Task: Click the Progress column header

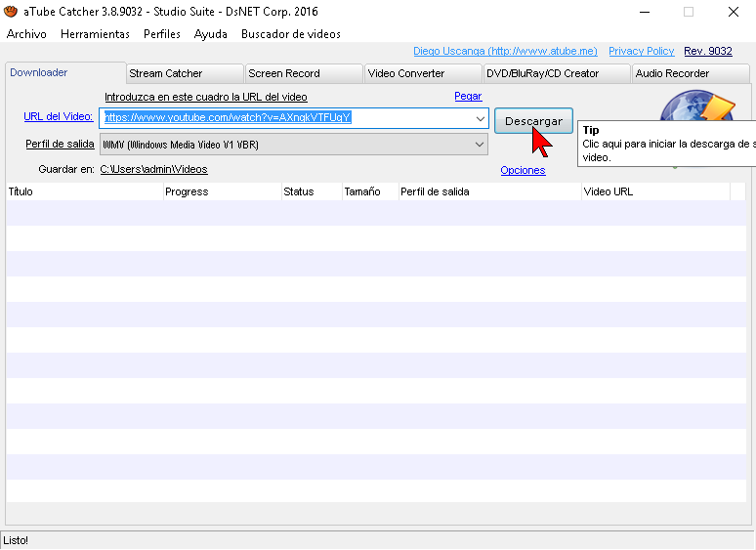Action: tap(223, 191)
